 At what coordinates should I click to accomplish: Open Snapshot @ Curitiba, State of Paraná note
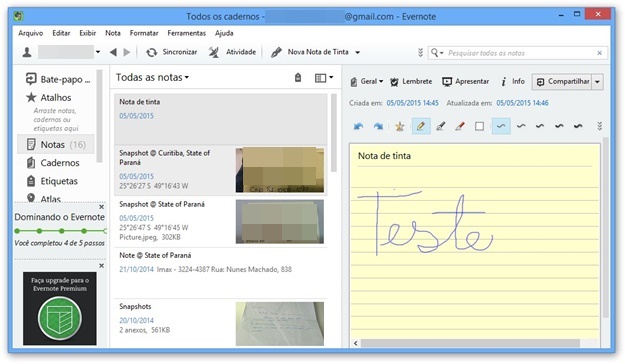pos(221,170)
